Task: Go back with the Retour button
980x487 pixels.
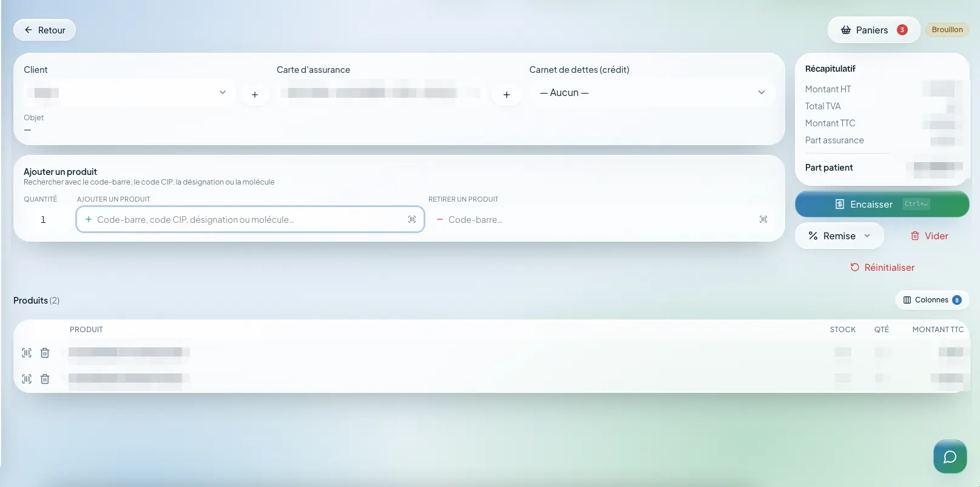Action: [44, 30]
